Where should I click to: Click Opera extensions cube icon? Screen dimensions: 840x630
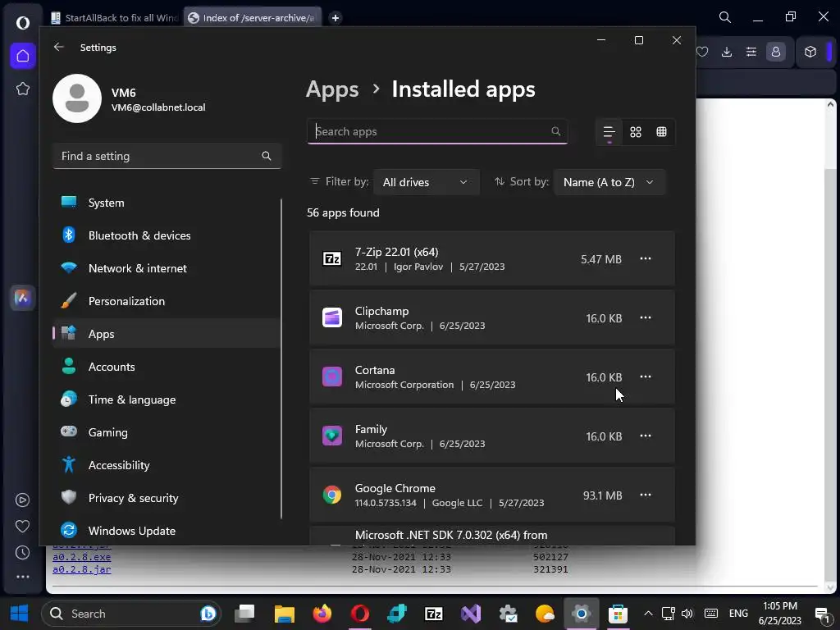[810, 52]
